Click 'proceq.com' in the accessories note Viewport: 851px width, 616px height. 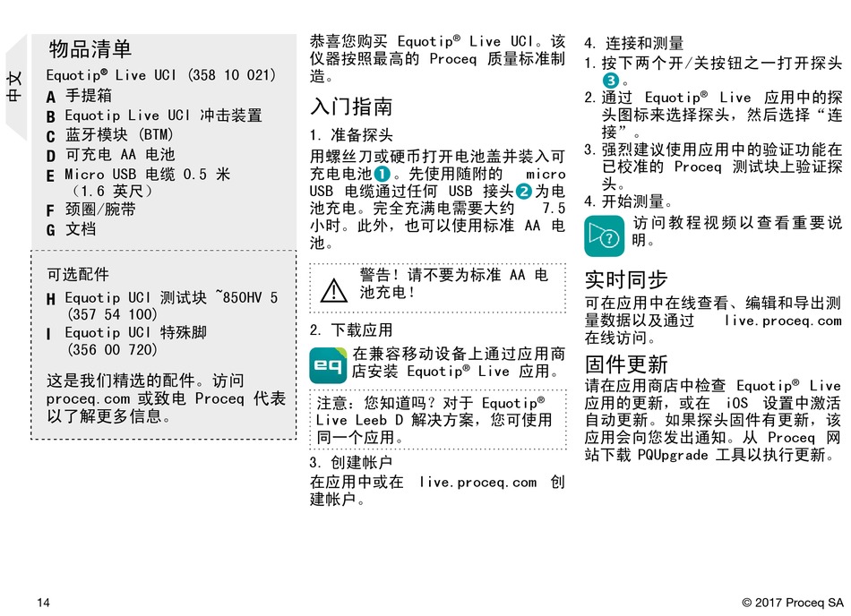[89, 399]
